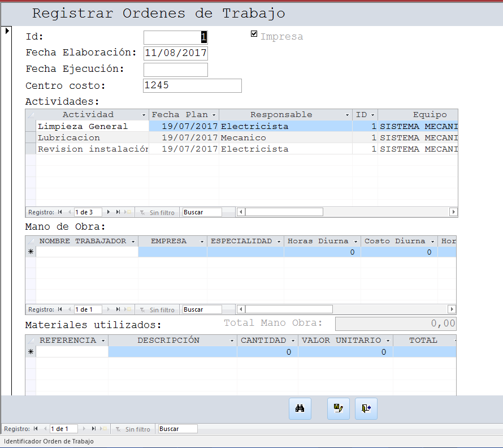Toggle the Impresa checkbox

[x=254, y=34]
